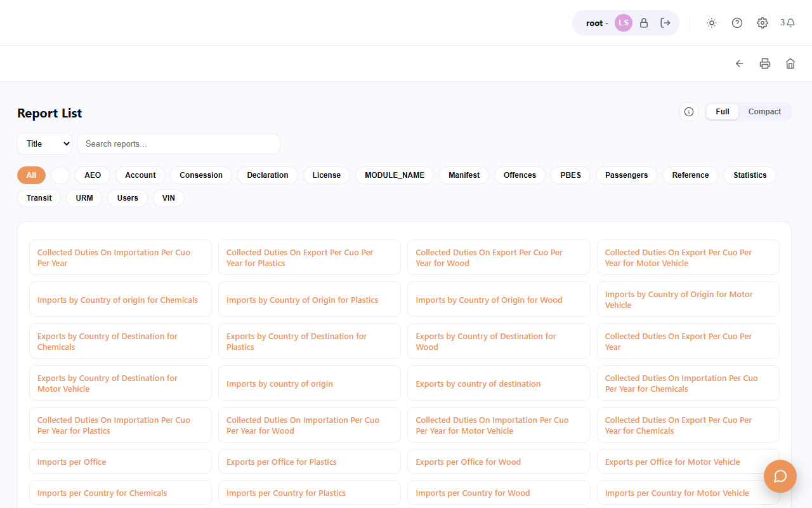Open Imports by Country of Origin for Plastics
The width and height of the screenshot is (812, 508).
310,299
